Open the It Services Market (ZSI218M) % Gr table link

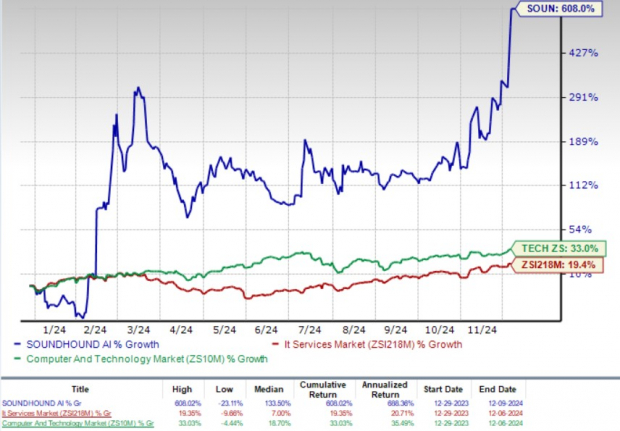(56, 414)
